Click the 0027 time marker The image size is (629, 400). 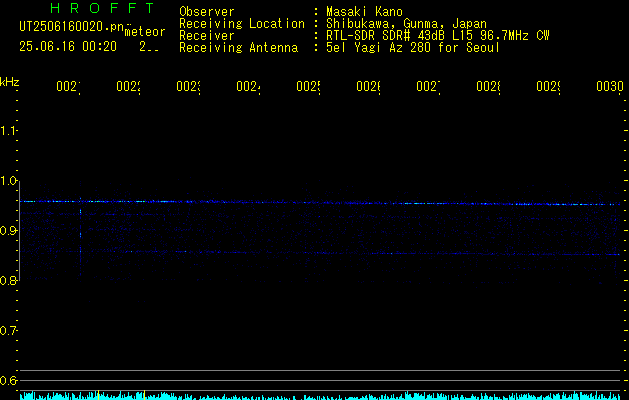[428, 86]
